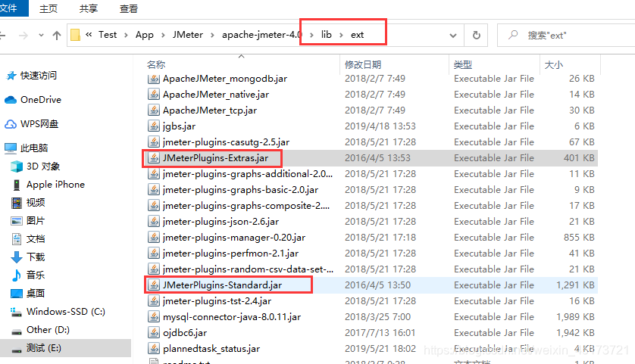635x364 pixels.
Task: Click jar icon of mysql-connector-java-8.0.11.jar
Action: coord(154,316)
